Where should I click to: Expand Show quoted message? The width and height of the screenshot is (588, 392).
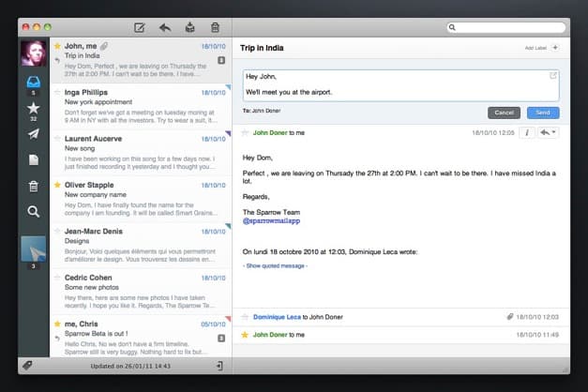[276, 266]
